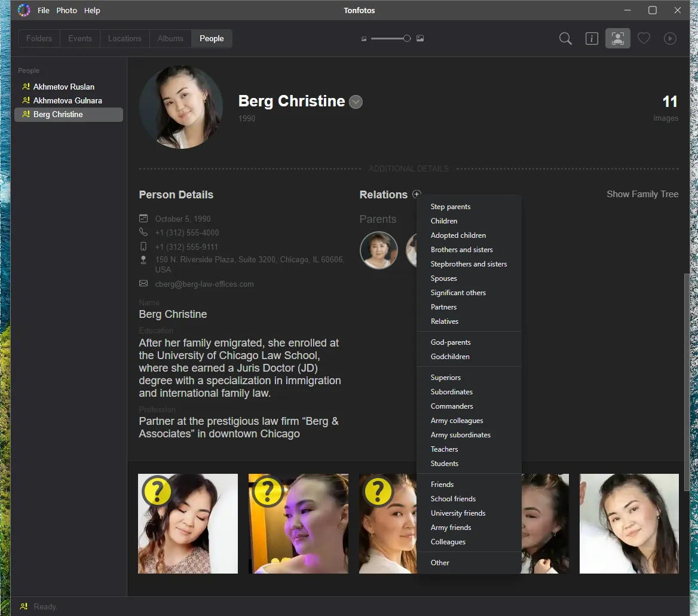This screenshot has width=698, height=616.
Task: Click the large thumbnail size icon
Action: click(x=420, y=38)
